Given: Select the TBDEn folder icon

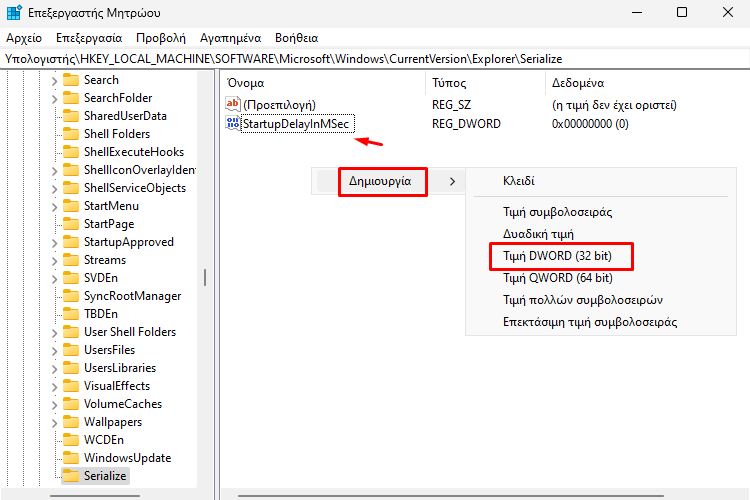Looking at the screenshot, I should (x=71, y=314).
